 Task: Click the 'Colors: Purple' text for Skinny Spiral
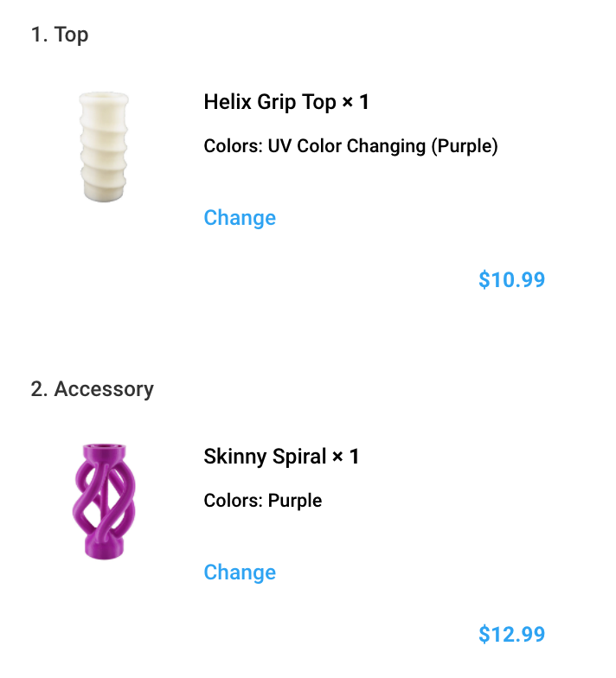click(263, 501)
